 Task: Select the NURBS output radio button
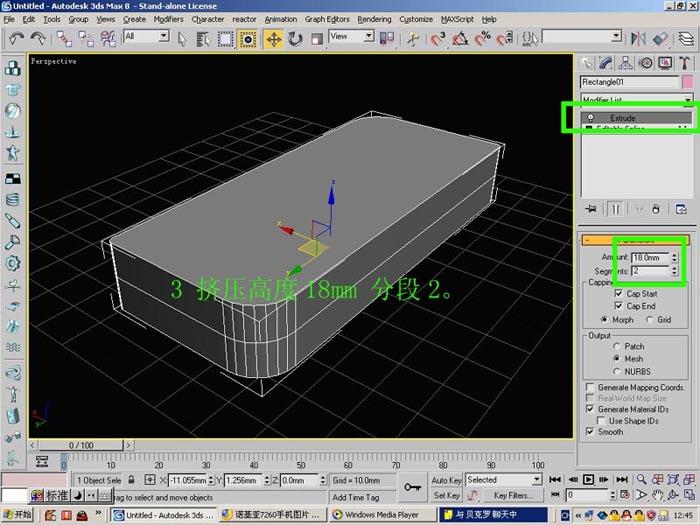(617, 371)
